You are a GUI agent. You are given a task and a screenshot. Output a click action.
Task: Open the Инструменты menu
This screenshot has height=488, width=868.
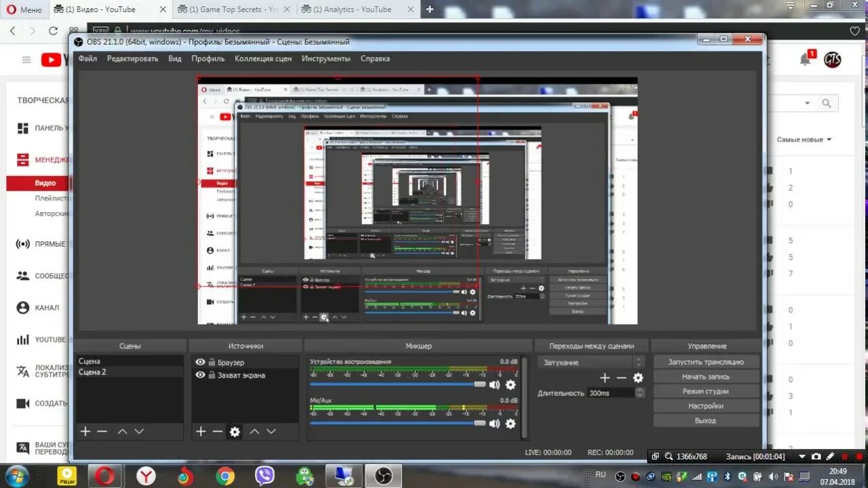(x=326, y=59)
